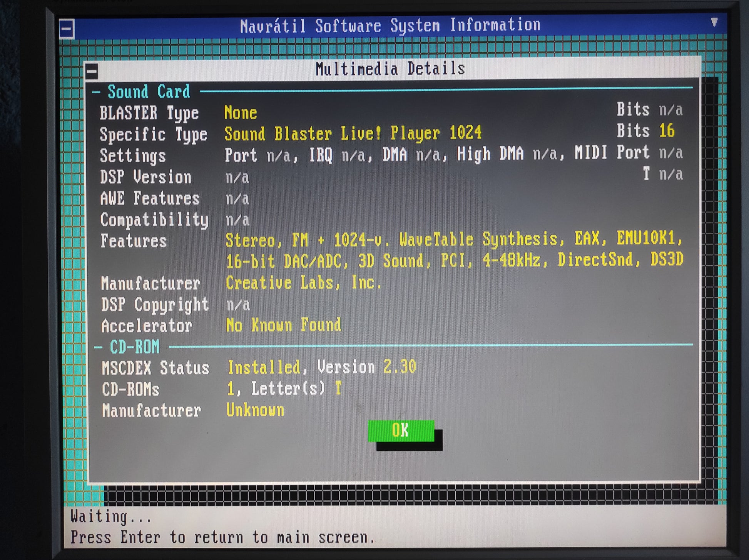749x560 pixels.
Task: Click the AWE Features label
Action: point(150,198)
